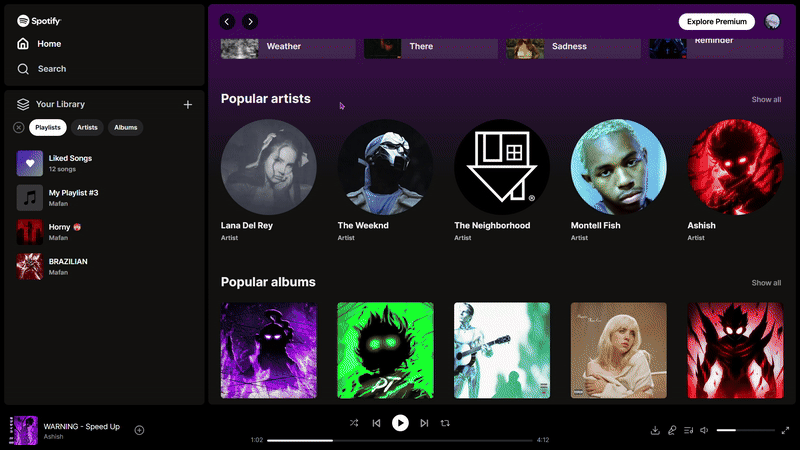The width and height of the screenshot is (800, 450).
Task: Open the green PT album cover
Action: 385,350
